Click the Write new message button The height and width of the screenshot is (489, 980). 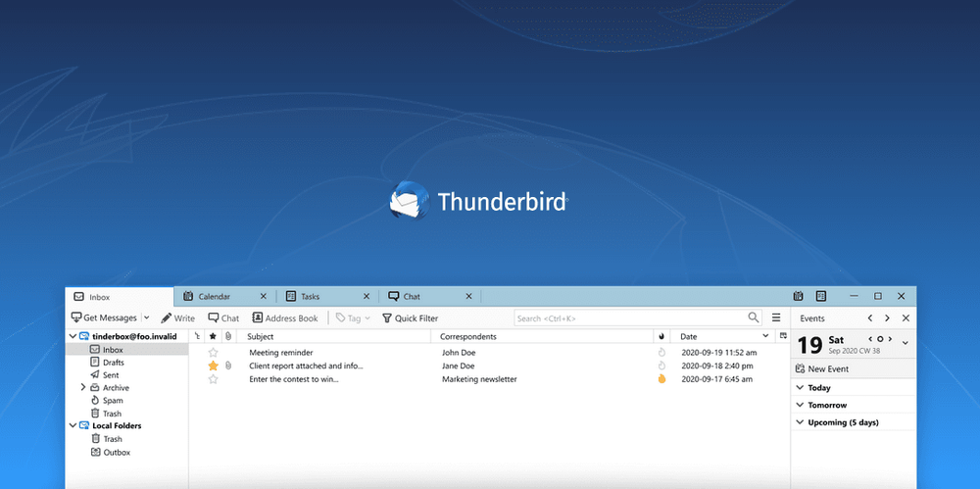(x=177, y=318)
